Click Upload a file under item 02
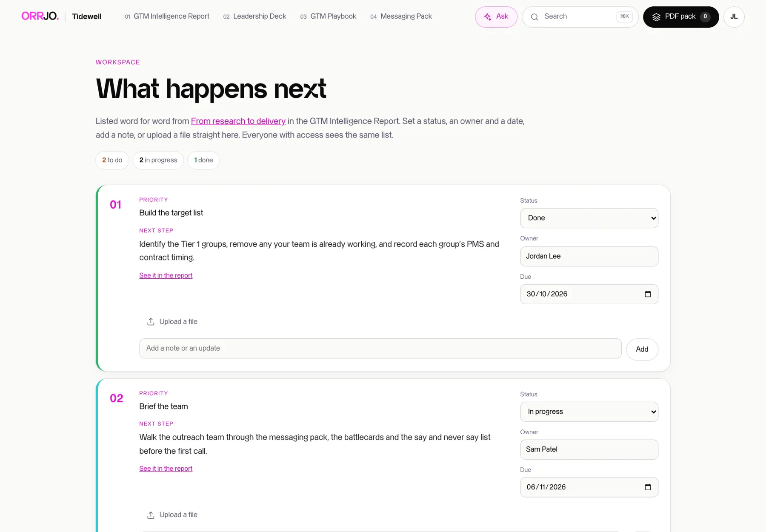This screenshot has height=532, width=766. click(172, 515)
